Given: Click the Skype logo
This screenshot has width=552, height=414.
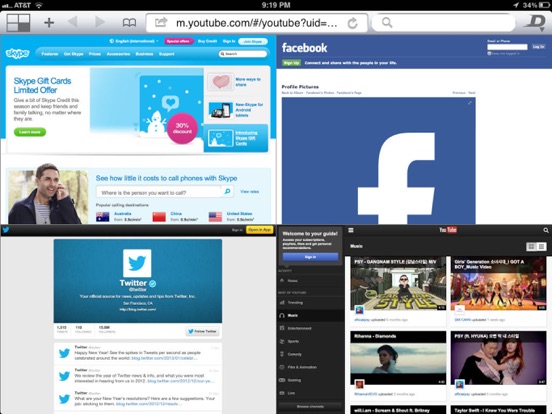Looking at the screenshot, I should pyautogui.click(x=17, y=53).
